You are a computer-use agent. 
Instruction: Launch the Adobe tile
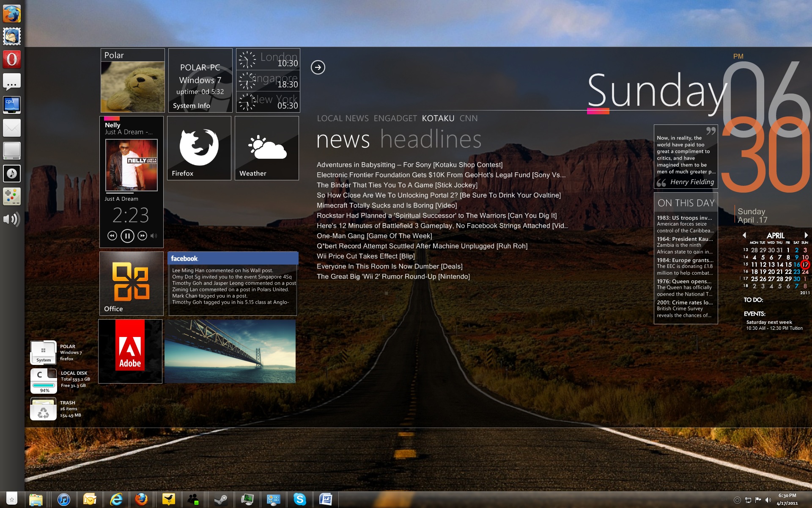[x=130, y=351]
